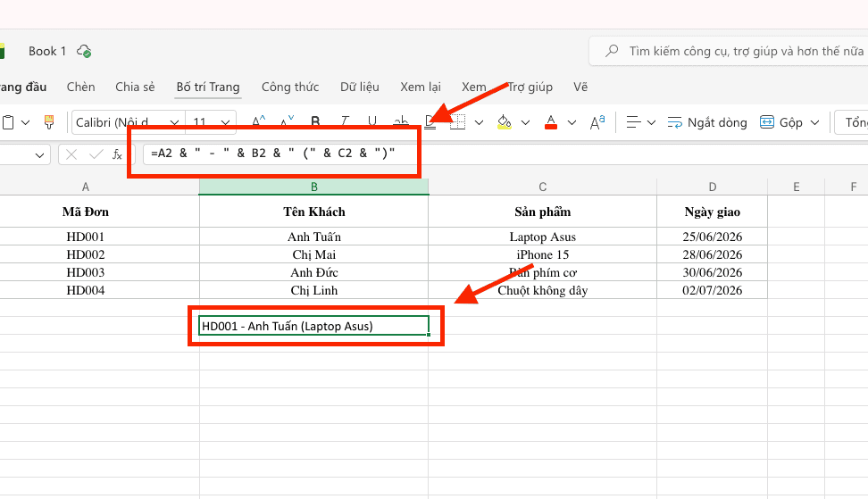Select cell containing Laptop Asus
The height and width of the screenshot is (499, 868).
tap(543, 237)
